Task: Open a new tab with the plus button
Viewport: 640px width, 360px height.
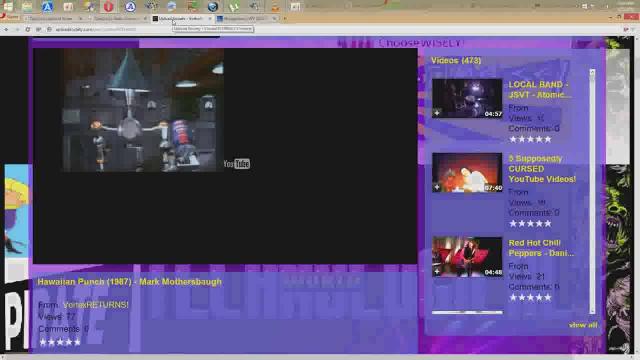Action: [284, 18]
